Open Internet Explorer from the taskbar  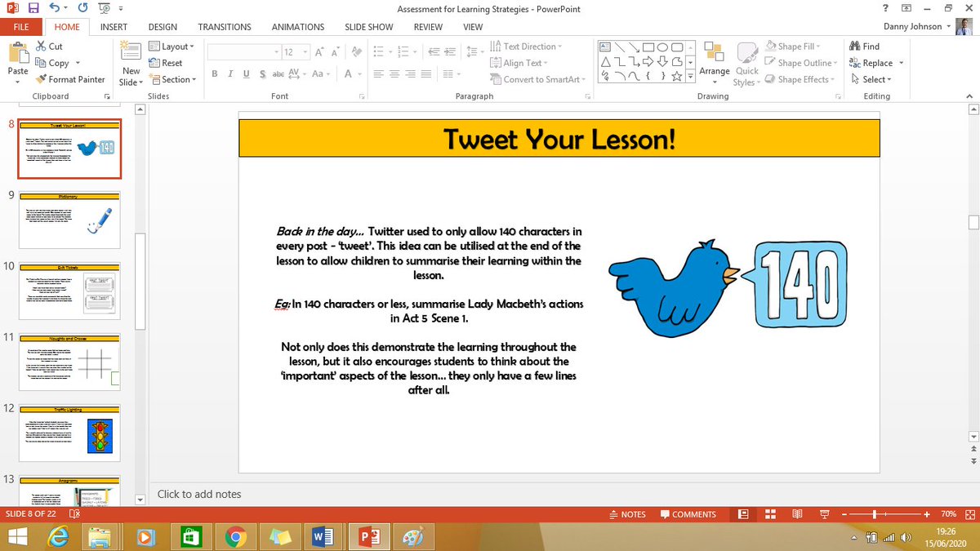click(x=60, y=536)
